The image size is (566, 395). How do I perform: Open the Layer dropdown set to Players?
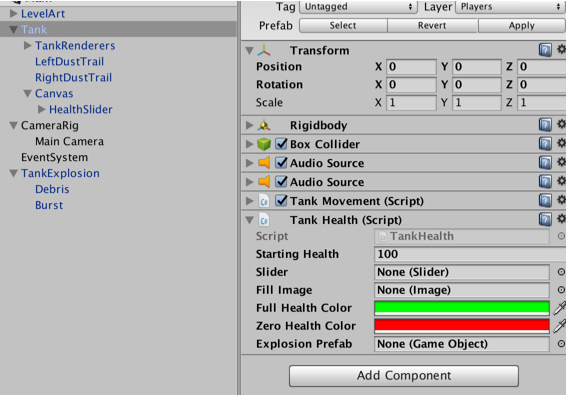click(510, 6)
